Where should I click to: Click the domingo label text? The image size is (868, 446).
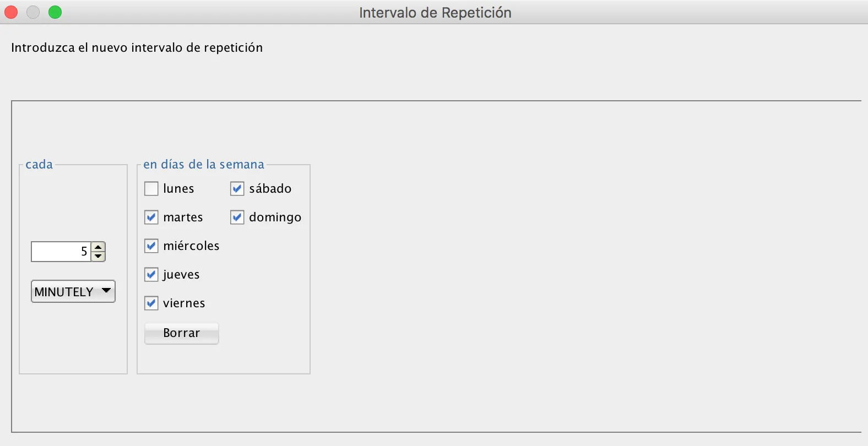click(x=275, y=217)
